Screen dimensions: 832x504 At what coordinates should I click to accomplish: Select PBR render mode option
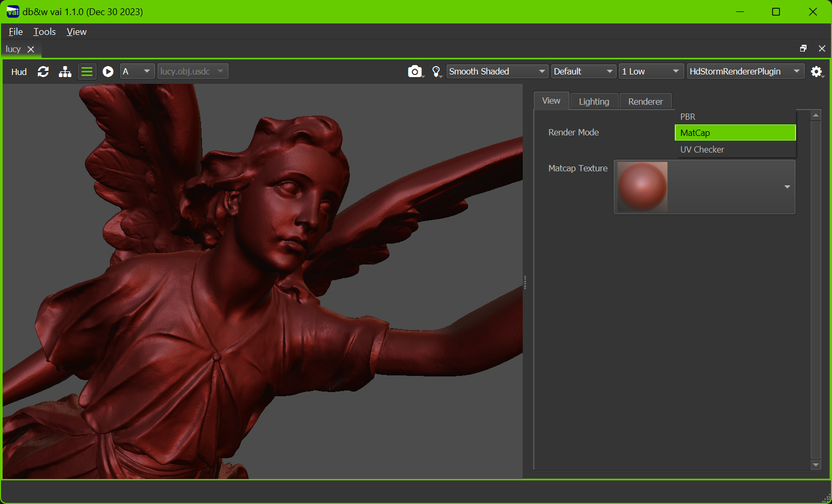(x=735, y=117)
